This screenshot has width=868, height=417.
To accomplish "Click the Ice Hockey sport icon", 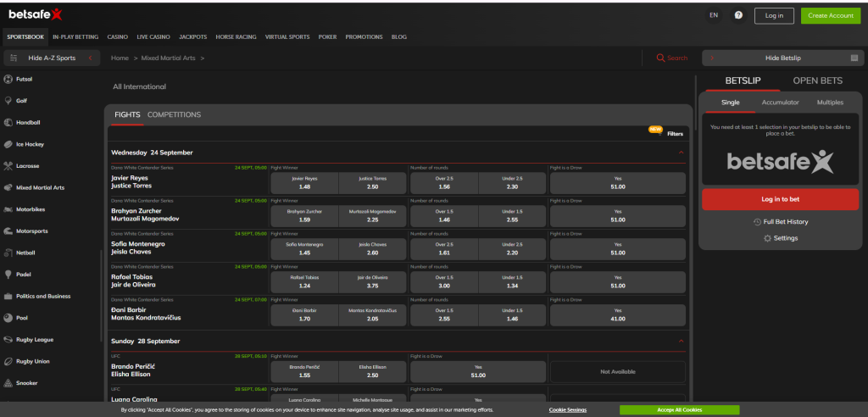I will coord(8,144).
